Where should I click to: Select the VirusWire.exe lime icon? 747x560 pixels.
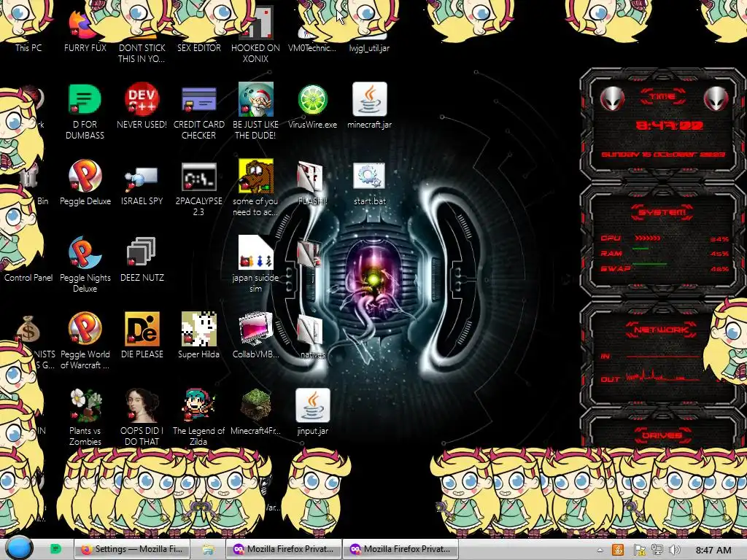coord(312,99)
